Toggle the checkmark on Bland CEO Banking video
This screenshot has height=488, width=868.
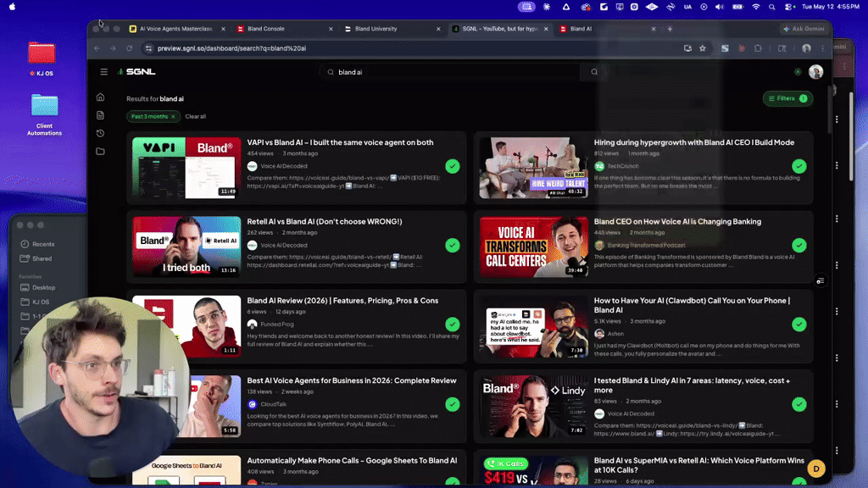pyautogui.click(x=798, y=245)
